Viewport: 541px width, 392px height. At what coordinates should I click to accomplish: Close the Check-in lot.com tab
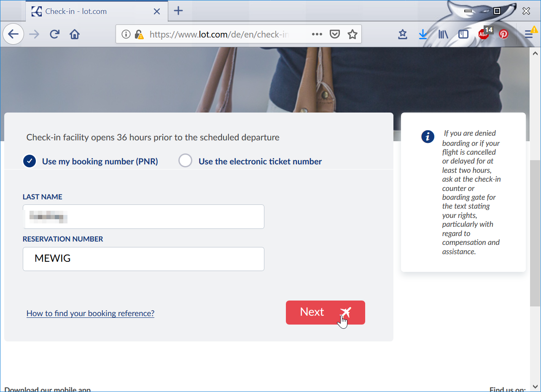tap(157, 11)
